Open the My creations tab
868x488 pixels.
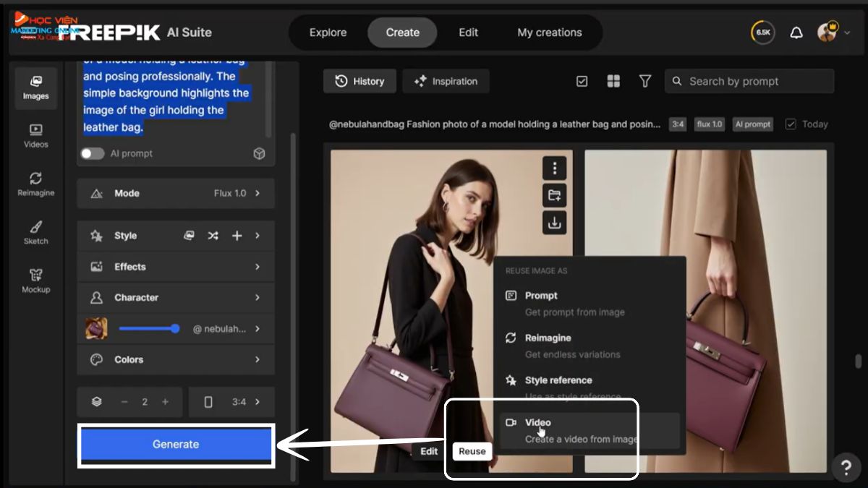550,33
